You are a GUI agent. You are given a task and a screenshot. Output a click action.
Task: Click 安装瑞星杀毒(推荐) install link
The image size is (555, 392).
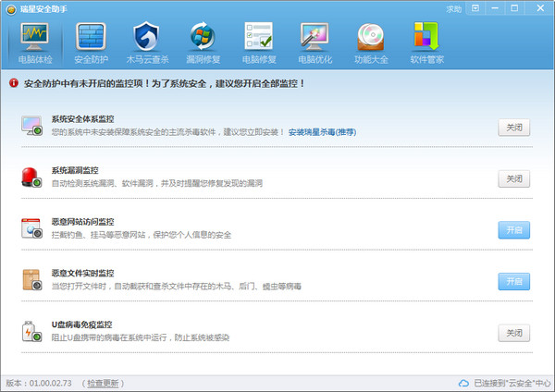(322, 132)
